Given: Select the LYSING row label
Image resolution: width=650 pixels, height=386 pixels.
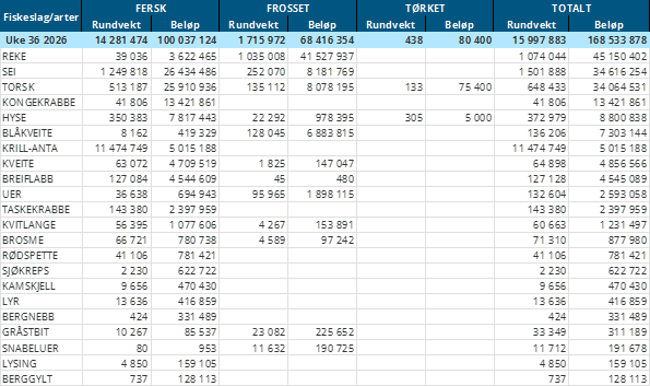Looking at the screenshot, I should [x=19, y=364].
